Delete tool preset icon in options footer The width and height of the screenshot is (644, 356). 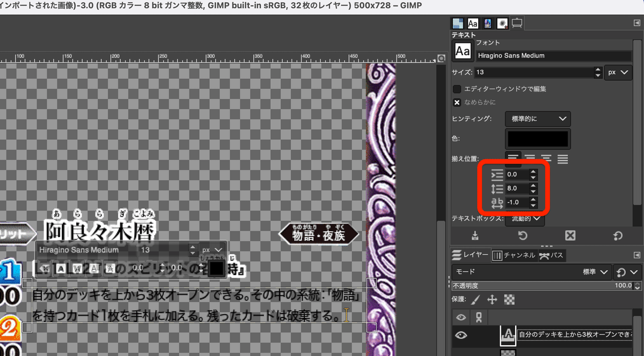coord(570,236)
